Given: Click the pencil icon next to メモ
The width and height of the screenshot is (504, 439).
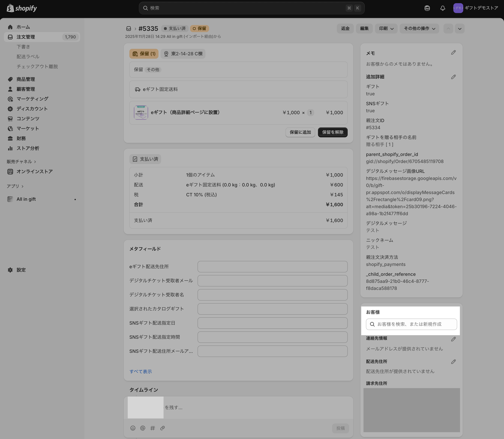Looking at the screenshot, I should [453, 53].
